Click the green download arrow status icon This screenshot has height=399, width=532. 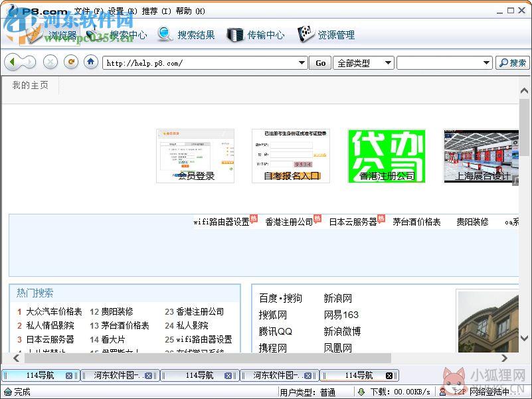coord(361,392)
